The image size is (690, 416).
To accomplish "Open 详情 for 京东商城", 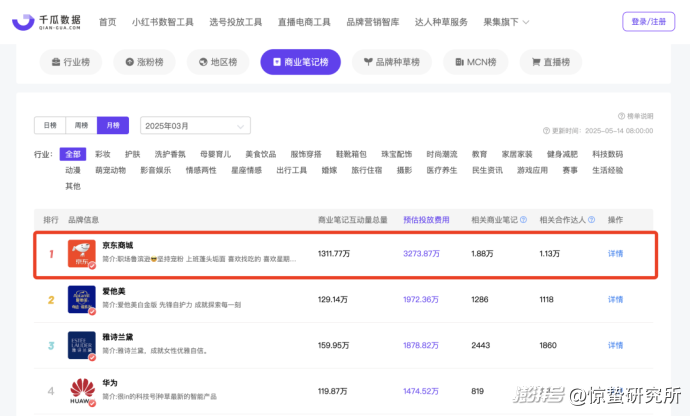I will [x=615, y=254].
